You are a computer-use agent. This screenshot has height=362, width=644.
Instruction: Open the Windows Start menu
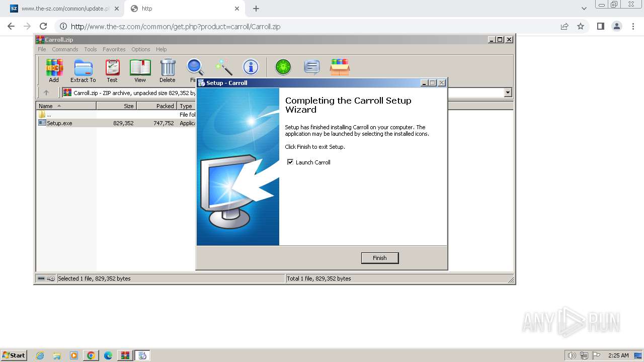(14, 355)
